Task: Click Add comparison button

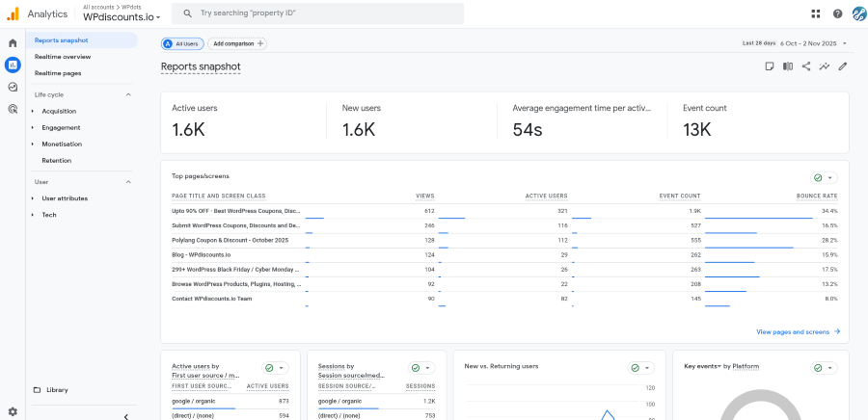Action: pos(237,43)
